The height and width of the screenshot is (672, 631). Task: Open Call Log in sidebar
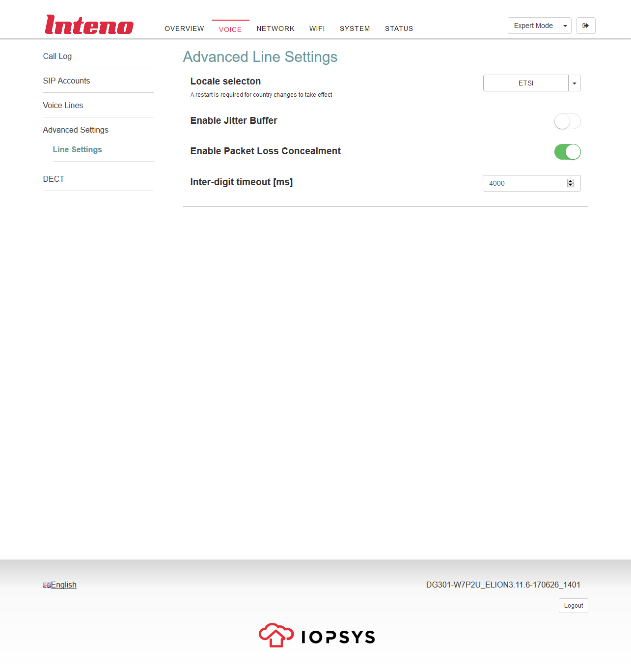point(57,56)
